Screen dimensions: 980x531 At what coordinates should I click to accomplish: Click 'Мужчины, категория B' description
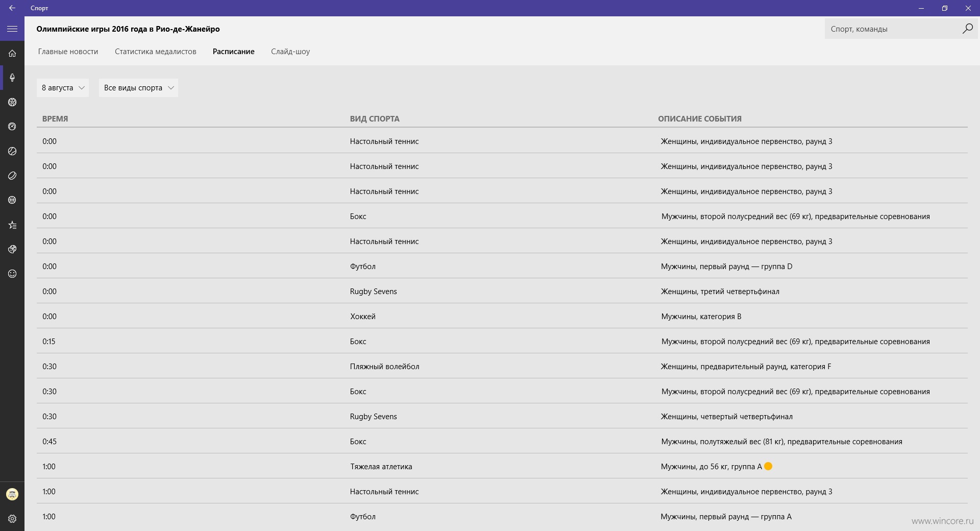point(701,317)
